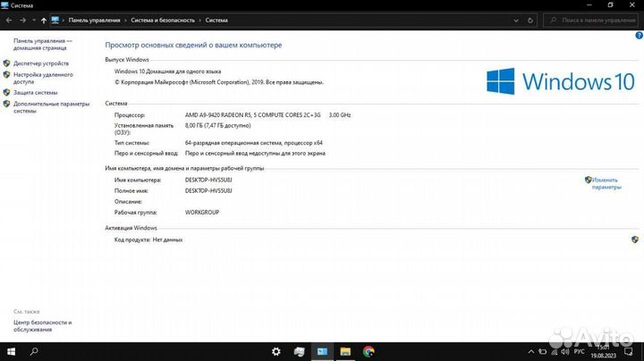Click the window's Система title icon
644x361 pixels.
pyautogui.click(x=5, y=5)
